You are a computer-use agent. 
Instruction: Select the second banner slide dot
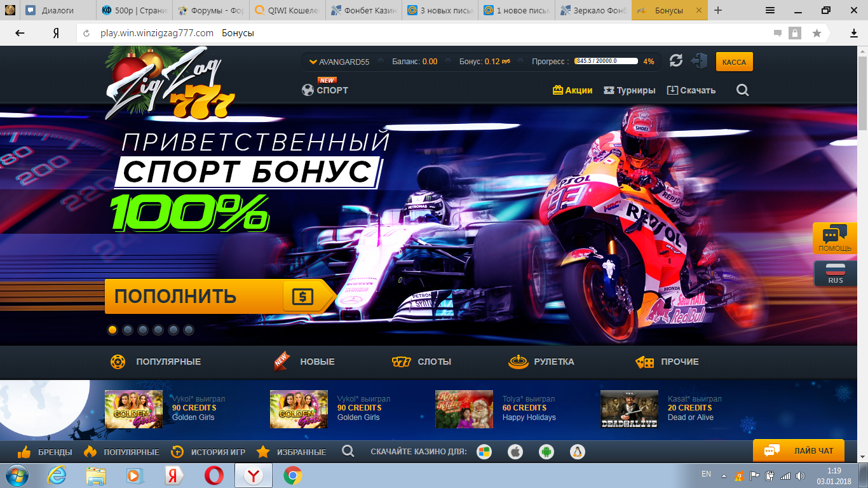128,330
